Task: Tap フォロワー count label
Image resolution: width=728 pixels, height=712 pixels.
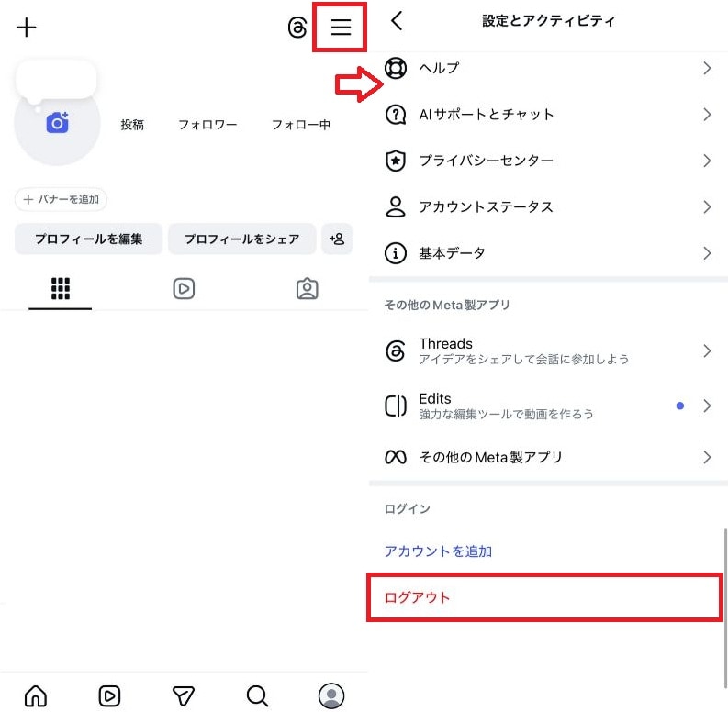Action: (207, 125)
